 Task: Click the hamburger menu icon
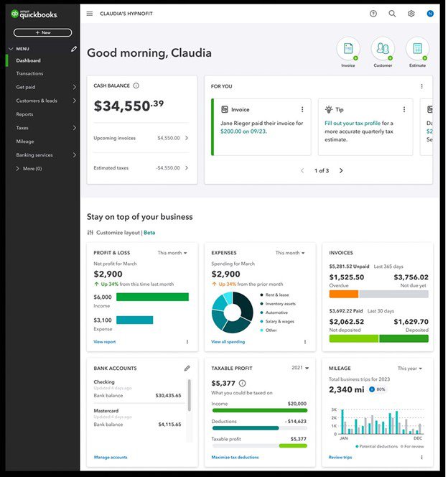tap(89, 14)
